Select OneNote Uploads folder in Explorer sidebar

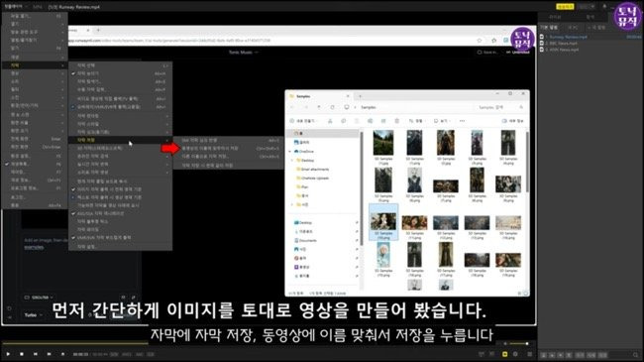(315, 179)
